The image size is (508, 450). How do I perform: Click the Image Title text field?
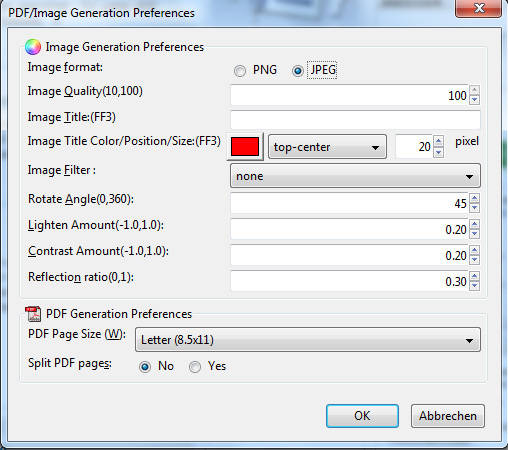pyautogui.click(x=355, y=120)
